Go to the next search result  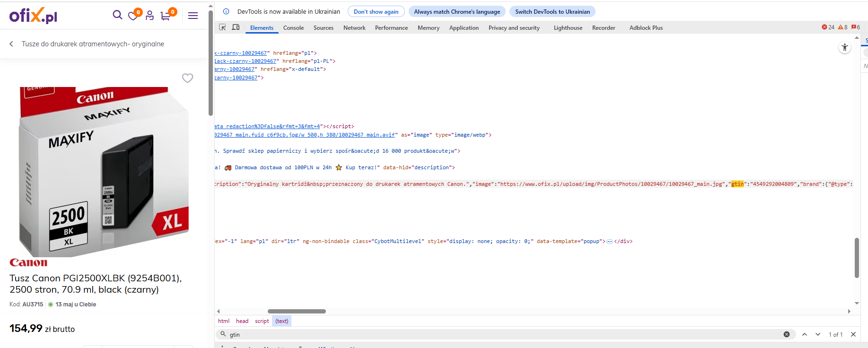818,334
